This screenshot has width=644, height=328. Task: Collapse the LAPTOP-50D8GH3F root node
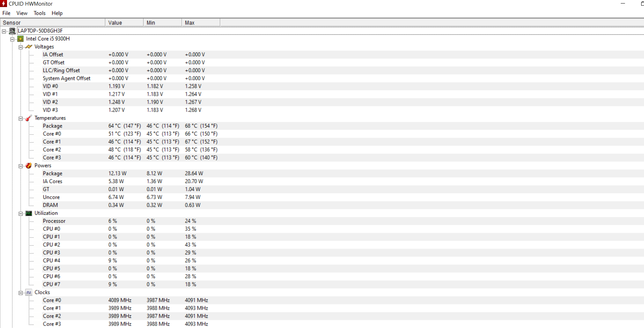(x=4, y=31)
